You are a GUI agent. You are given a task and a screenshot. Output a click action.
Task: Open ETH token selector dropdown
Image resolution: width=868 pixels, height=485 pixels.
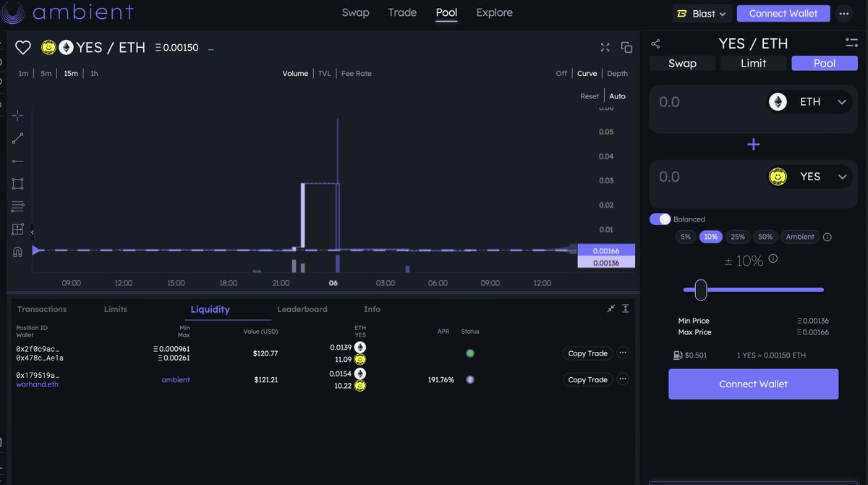click(809, 102)
